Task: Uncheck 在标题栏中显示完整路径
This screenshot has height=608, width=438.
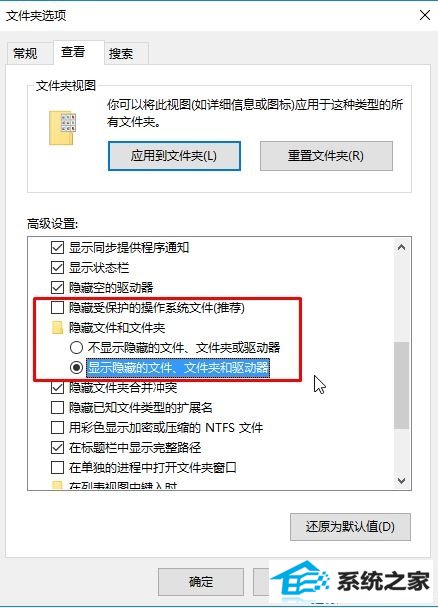Action: coord(57,447)
